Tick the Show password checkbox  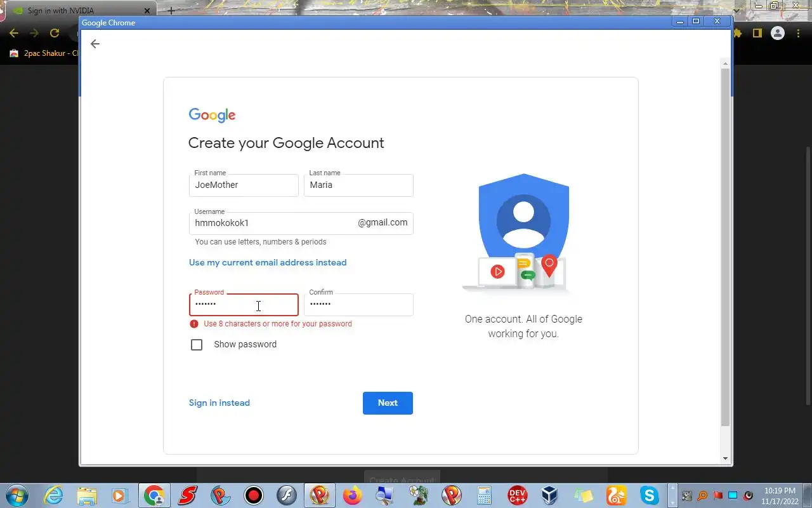(197, 345)
